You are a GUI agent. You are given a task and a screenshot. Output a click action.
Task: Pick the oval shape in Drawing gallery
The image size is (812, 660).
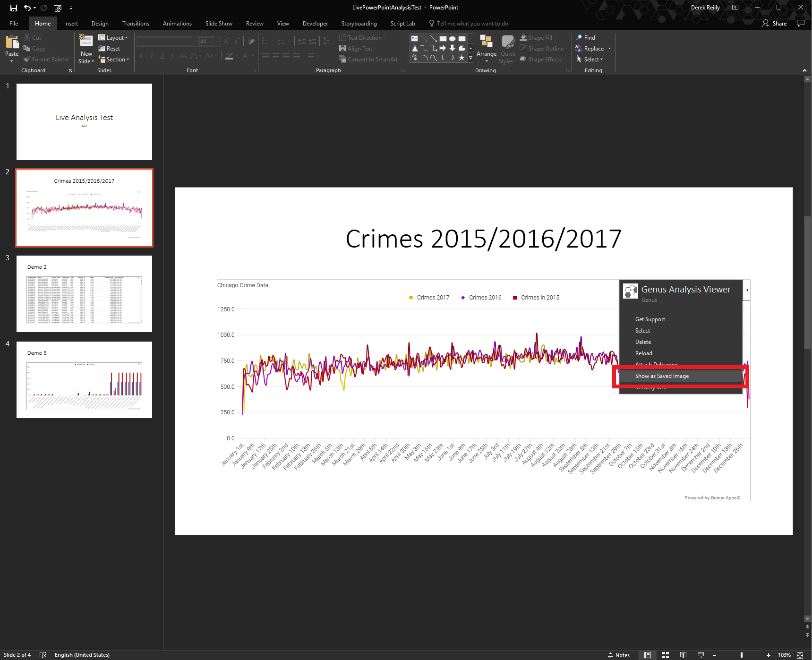coord(452,39)
